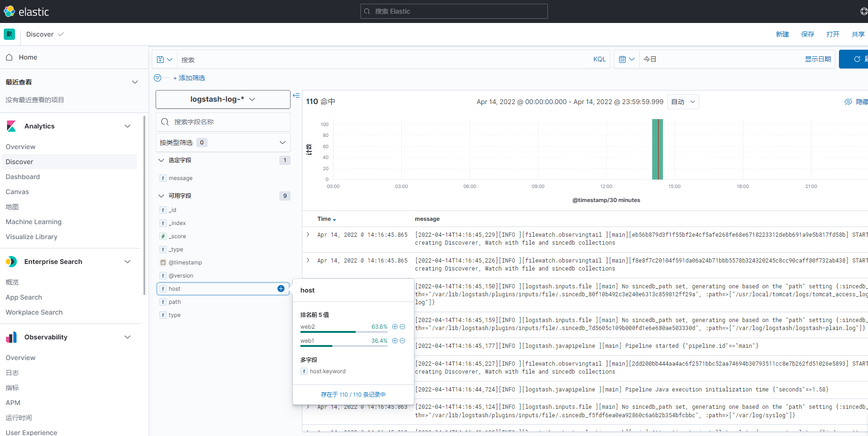Viewport: 868px width, 436px height.
Task: Click the field search magnifier icon
Action: pos(165,122)
